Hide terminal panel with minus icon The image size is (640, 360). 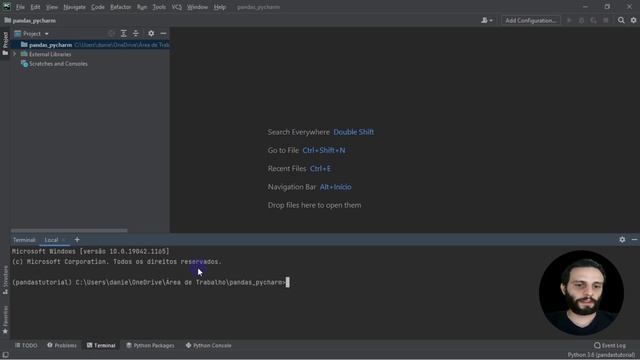pos(634,240)
